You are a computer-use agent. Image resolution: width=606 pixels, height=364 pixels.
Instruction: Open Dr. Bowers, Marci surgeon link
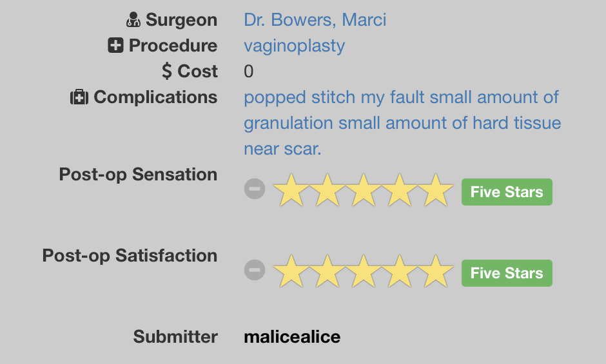pos(315,20)
